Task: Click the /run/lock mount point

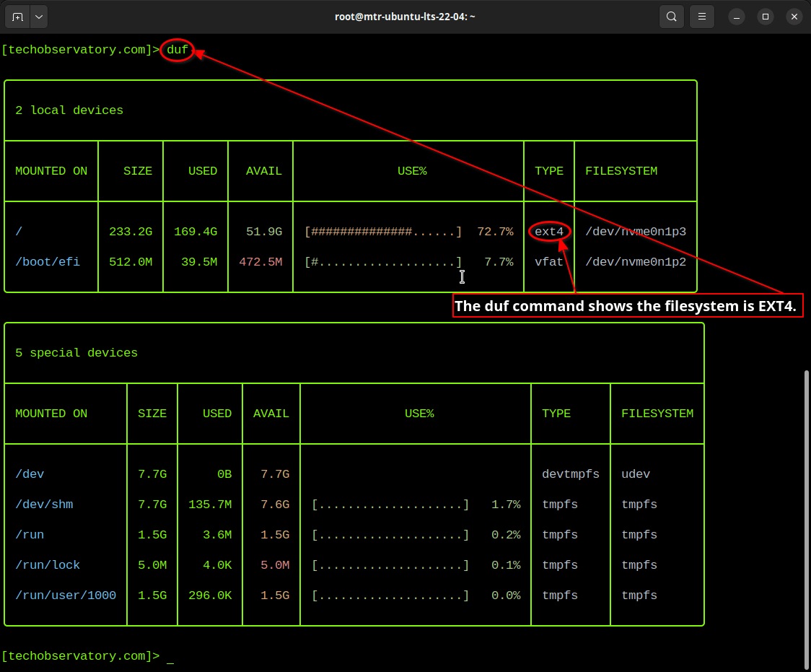Action: (x=48, y=565)
